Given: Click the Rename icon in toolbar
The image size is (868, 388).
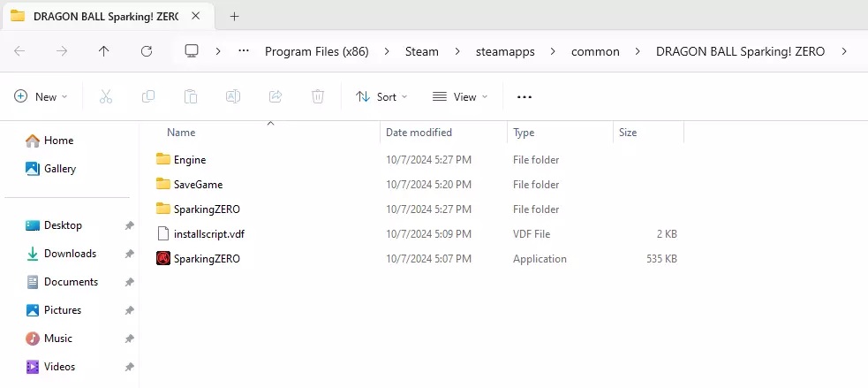Looking at the screenshot, I should pyautogui.click(x=233, y=96).
